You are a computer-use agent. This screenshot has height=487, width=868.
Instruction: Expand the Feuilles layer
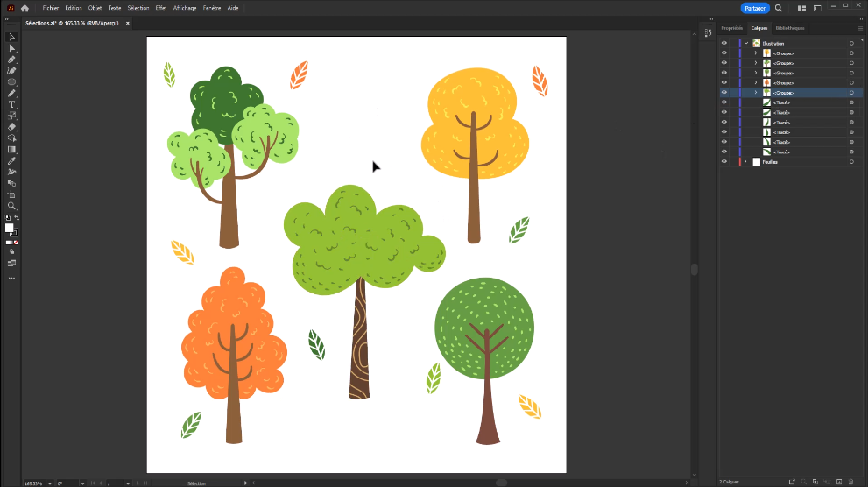(745, 162)
